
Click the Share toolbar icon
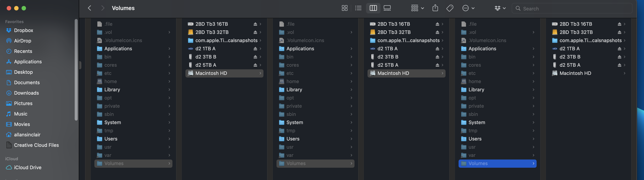435,8
